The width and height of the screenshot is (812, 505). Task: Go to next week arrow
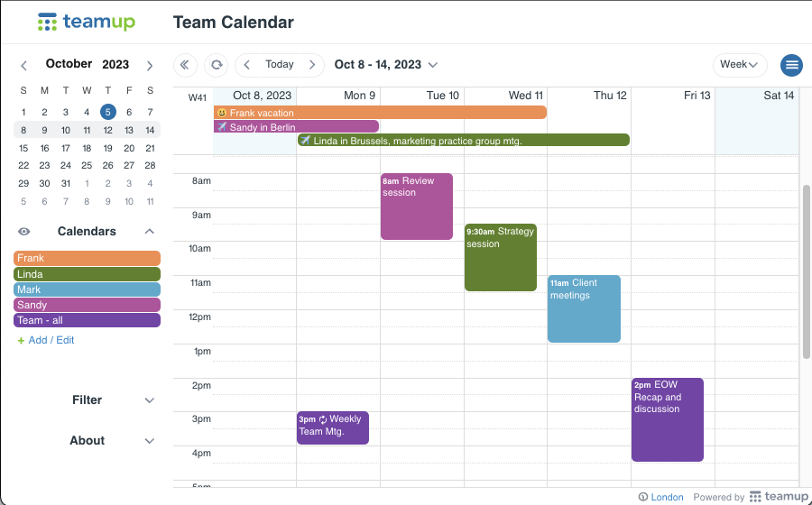[312, 65]
